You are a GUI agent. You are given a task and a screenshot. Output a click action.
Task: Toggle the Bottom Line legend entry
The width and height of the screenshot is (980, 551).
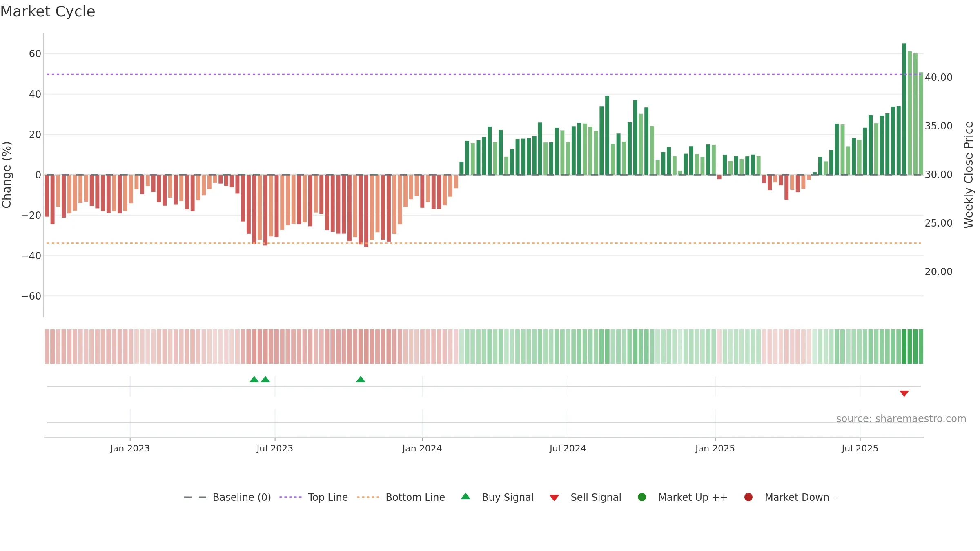[401, 497]
